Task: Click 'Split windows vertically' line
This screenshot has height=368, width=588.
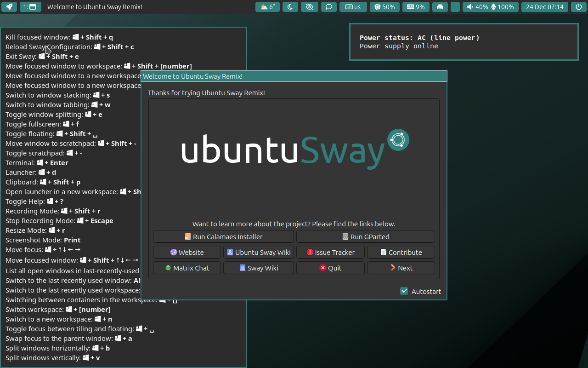Action: [53, 358]
